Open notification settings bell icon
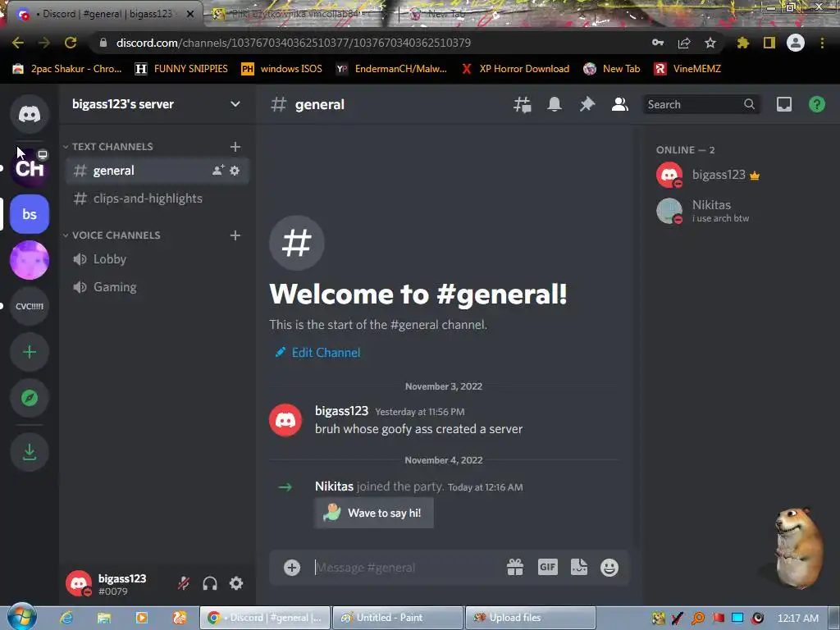Viewport: 840px width, 630px height. [555, 104]
